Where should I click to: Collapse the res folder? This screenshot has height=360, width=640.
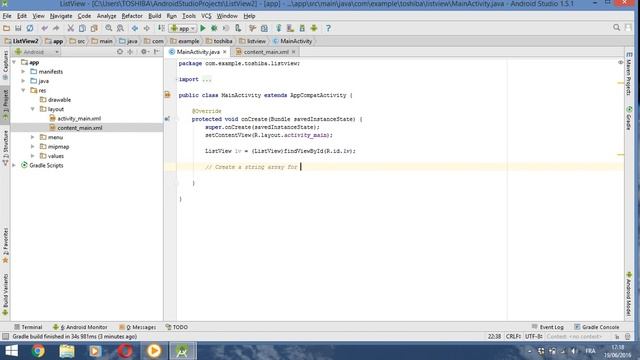click(x=23, y=90)
